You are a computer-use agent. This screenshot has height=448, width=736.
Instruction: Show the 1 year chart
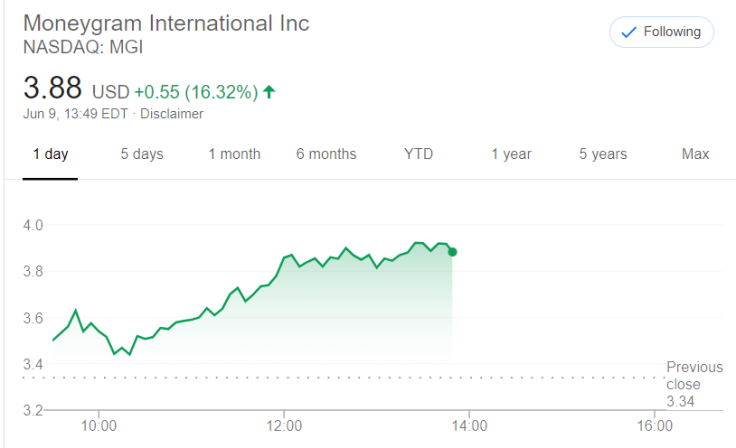click(x=511, y=154)
